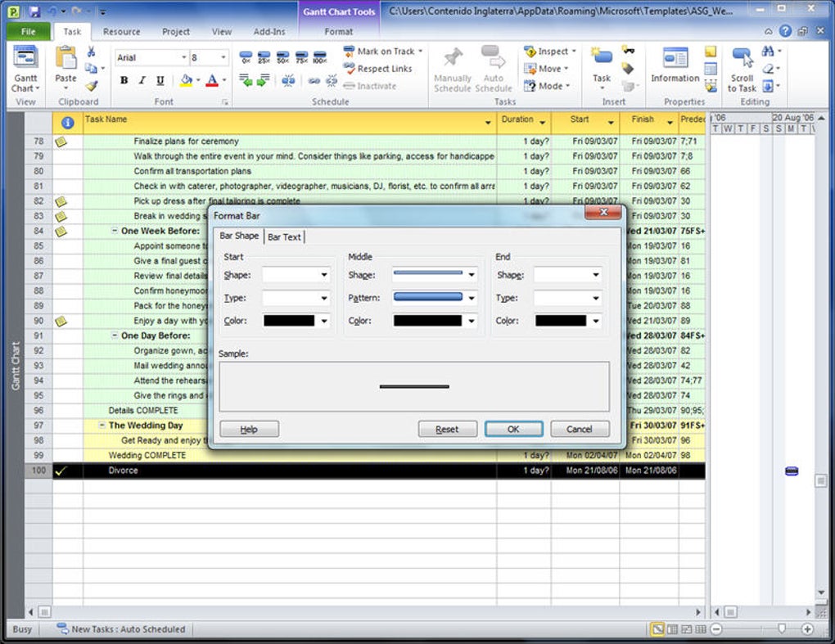Mark task 50% complete

click(282, 57)
